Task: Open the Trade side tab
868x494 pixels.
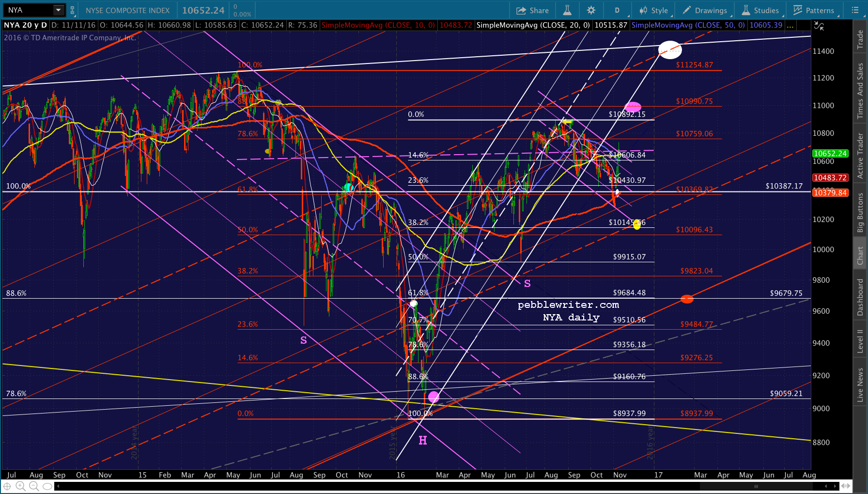Action: point(860,39)
